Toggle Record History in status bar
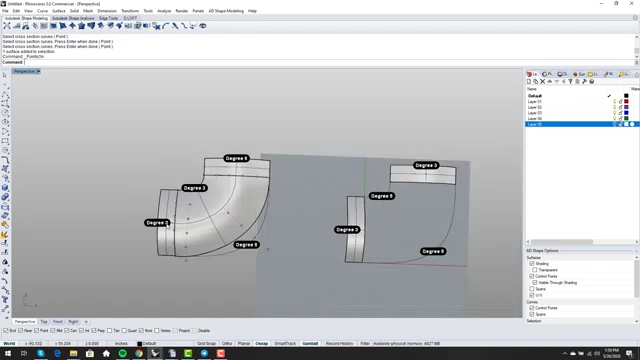Image resolution: width=640 pixels, height=360 pixels. tap(340, 344)
